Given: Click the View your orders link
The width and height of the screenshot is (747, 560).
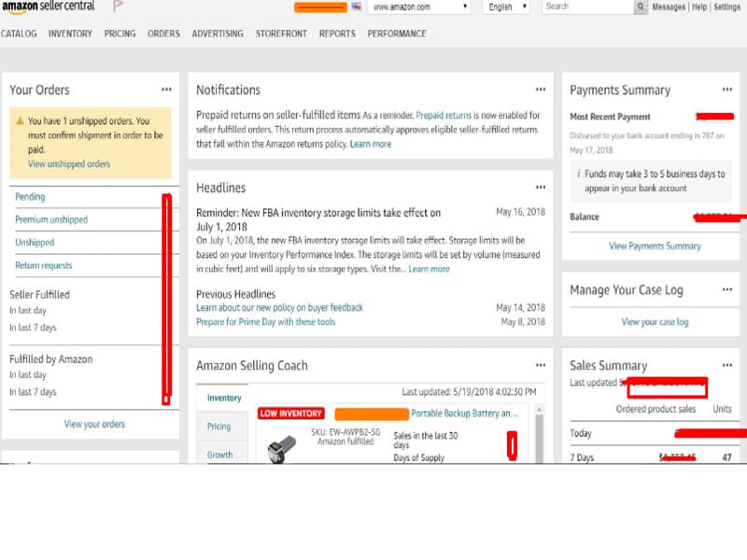Looking at the screenshot, I should (95, 424).
